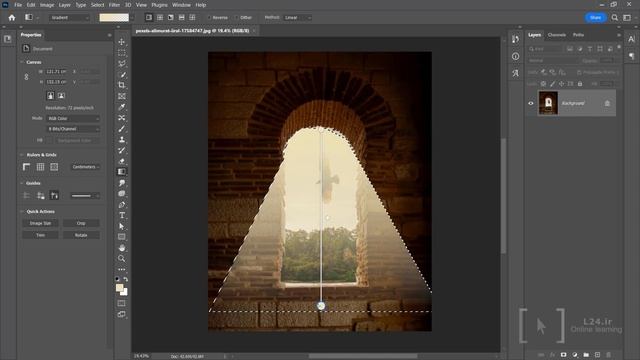The image size is (640, 360).
Task: Open the Method Linear dropdown
Action: click(x=298, y=18)
